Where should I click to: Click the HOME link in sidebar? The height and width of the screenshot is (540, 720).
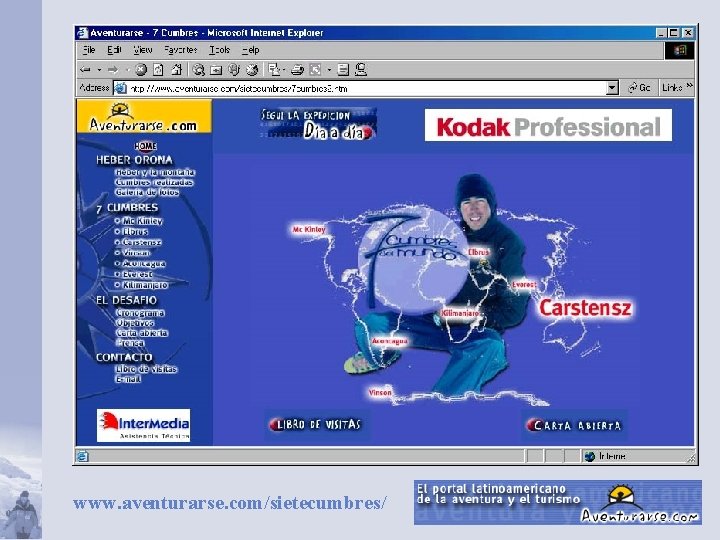[146, 146]
